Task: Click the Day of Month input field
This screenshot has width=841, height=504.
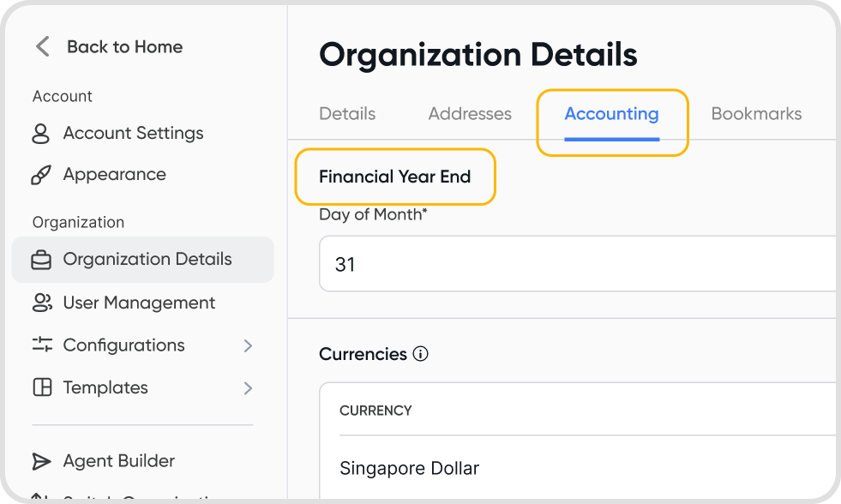Action: [574, 264]
